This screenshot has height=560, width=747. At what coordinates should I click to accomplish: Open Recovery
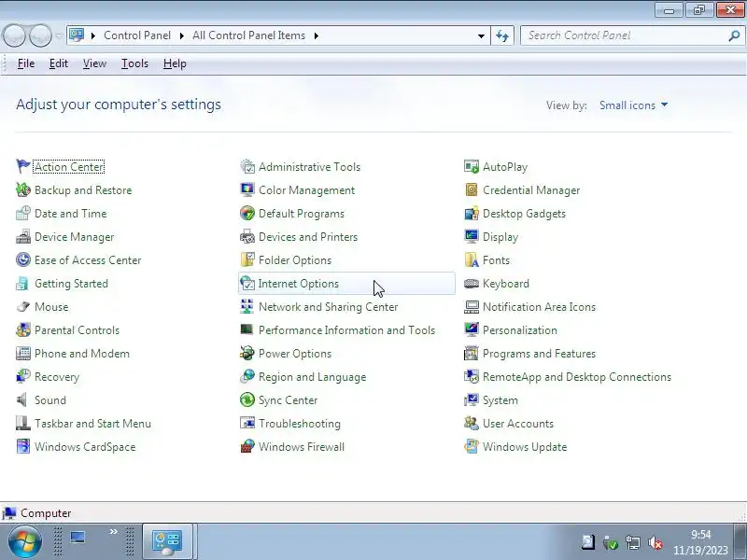point(57,377)
